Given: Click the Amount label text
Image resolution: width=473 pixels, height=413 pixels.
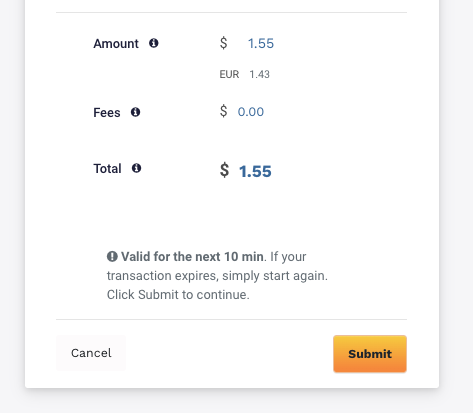Looking at the screenshot, I should point(116,43).
